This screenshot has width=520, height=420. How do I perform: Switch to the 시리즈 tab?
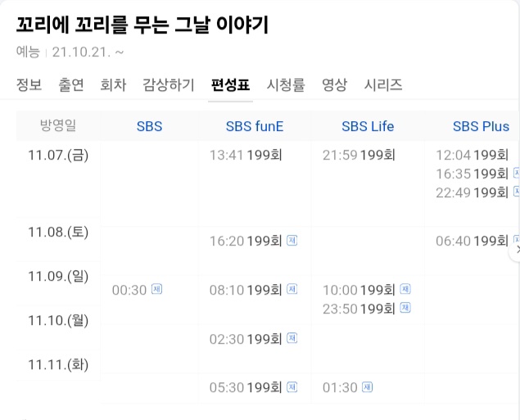[383, 85]
